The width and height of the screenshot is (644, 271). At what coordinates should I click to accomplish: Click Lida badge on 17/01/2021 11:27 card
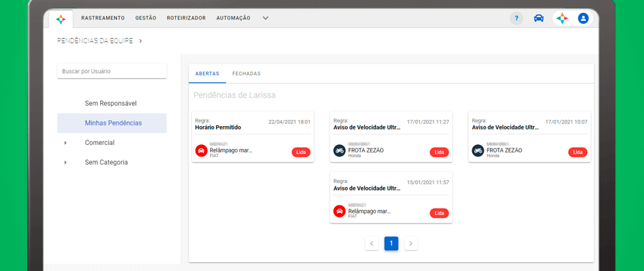pos(440,152)
